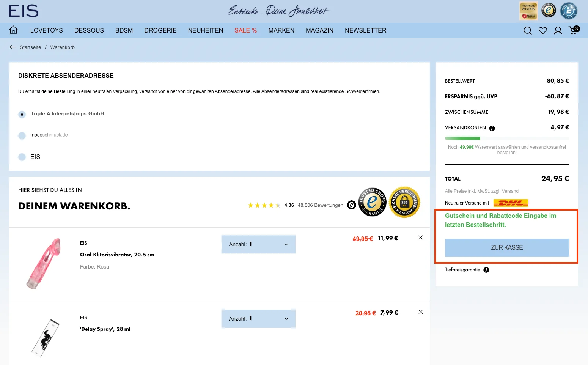Open the user account icon

point(558,30)
